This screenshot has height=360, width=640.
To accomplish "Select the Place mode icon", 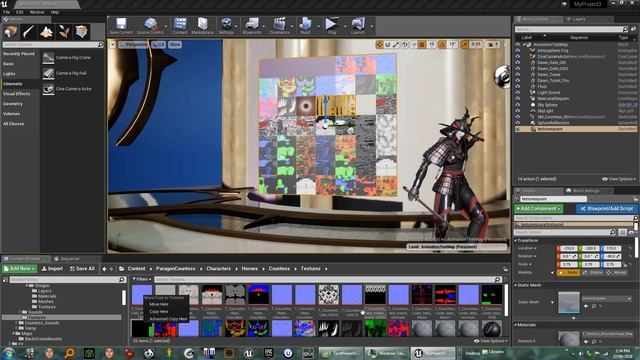I will [x=11, y=32].
